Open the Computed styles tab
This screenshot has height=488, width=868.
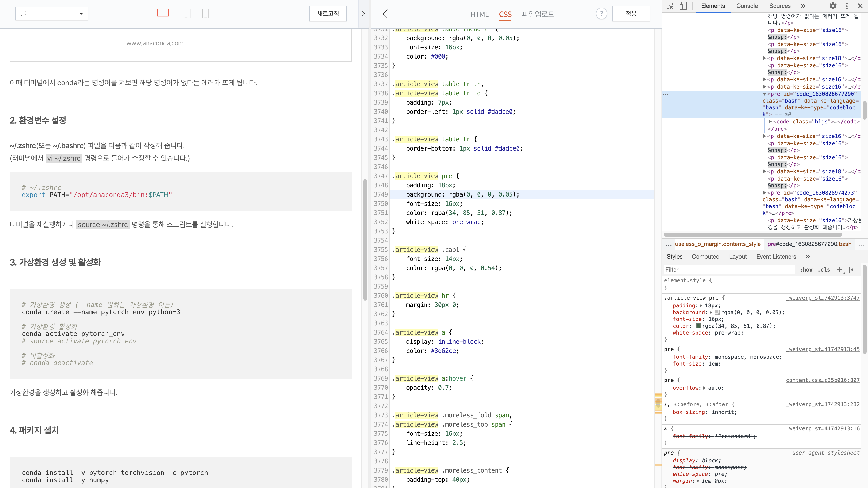(705, 257)
